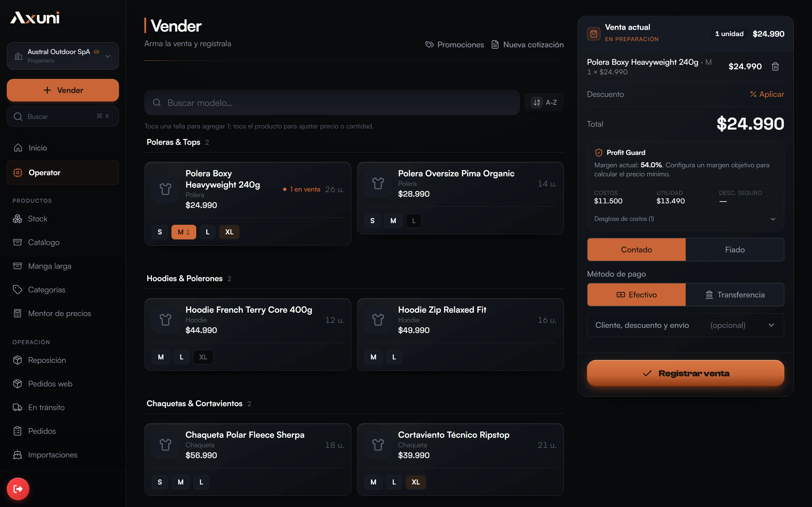Screen dimensions: 812x507
Task: Select Fiado payment type
Action: [734, 250]
